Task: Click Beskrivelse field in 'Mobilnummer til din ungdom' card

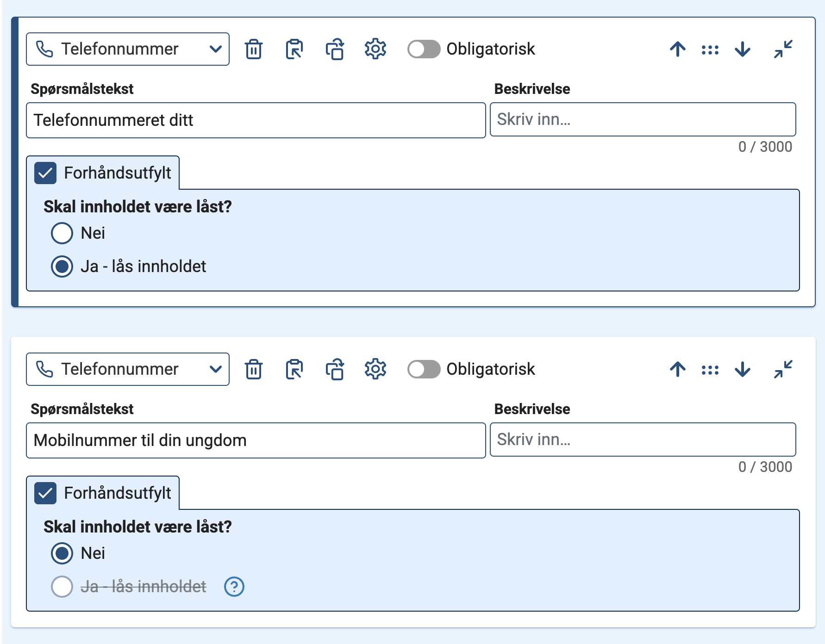Action: coord(643,440)
